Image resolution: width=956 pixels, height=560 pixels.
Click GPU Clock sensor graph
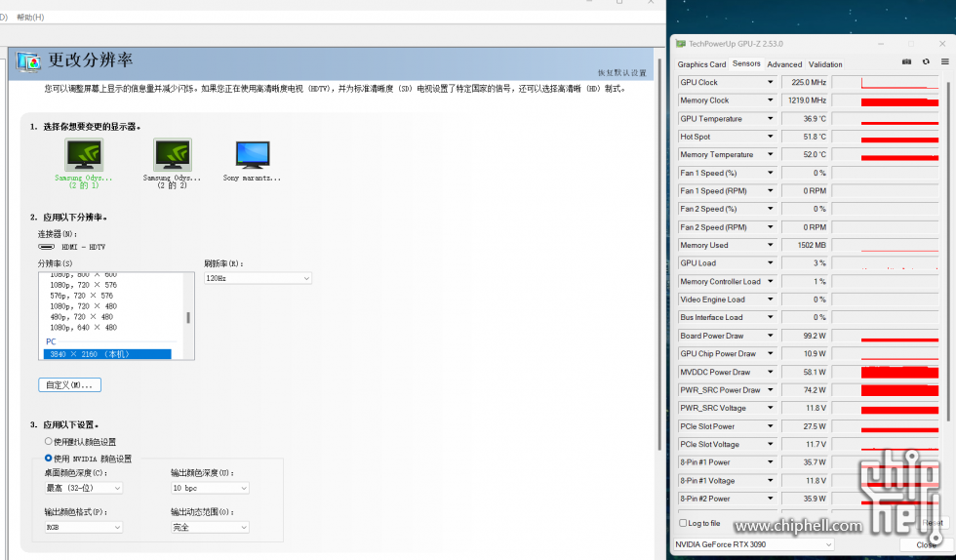click(886, 82)
